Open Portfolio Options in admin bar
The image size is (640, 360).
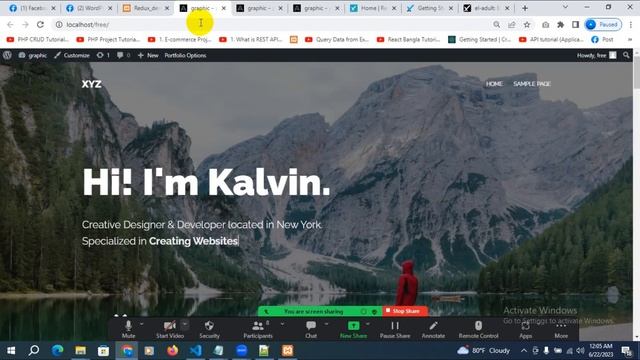coord(185,55)
